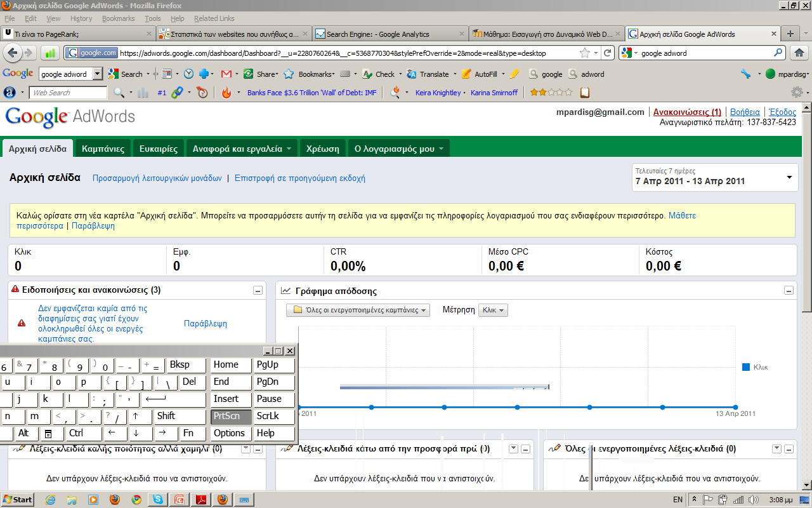Viewport: 812px width, 508px height.
Task: Click the volume speaker tray icon
Action: click(x=753, y=500)
